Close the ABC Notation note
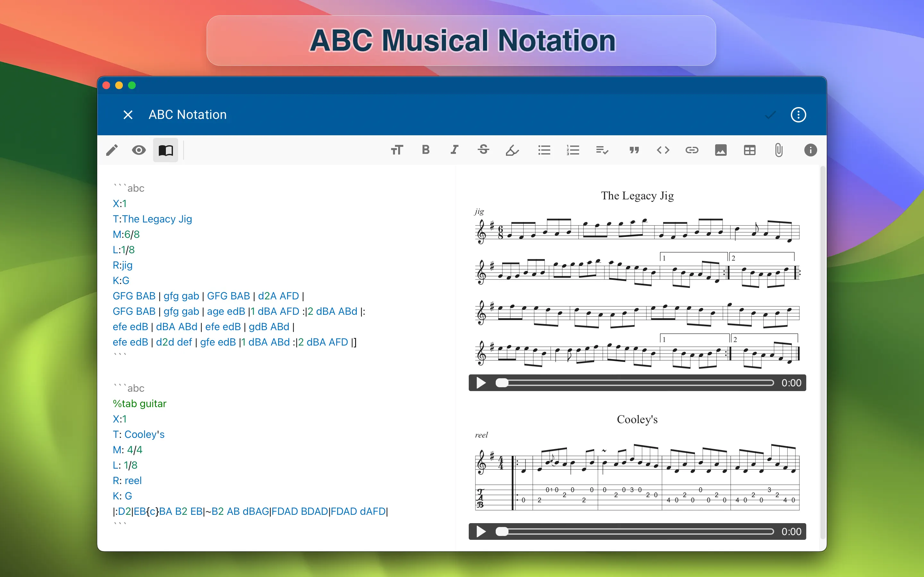 [x=128, y=115]
